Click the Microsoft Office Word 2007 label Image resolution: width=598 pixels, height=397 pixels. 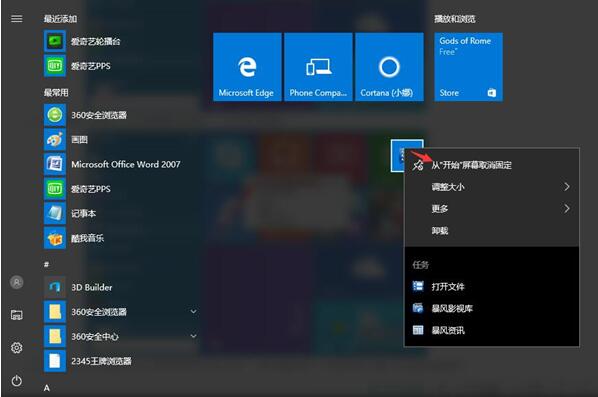(x=126, y=164)
